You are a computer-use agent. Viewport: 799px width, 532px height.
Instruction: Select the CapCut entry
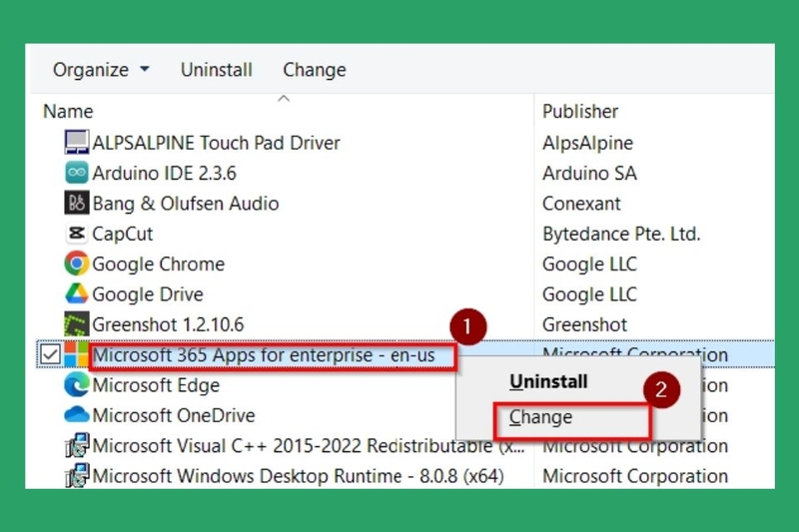122,234
